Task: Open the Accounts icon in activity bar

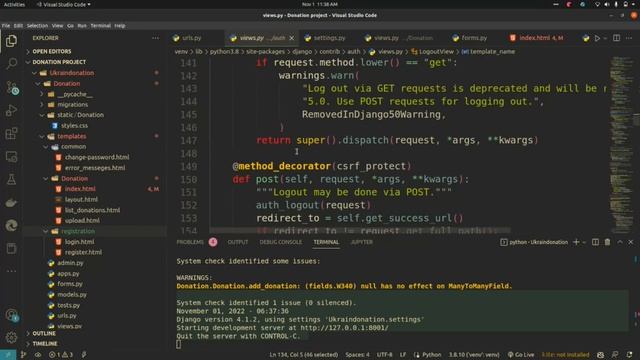Action: [11, 315]
